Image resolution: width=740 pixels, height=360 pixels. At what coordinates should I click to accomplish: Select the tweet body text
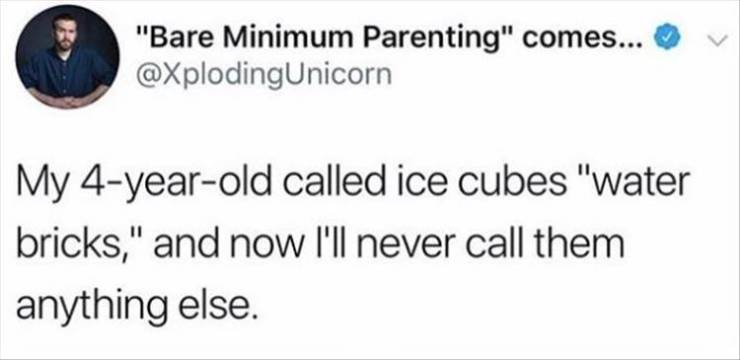coord(350,244)
